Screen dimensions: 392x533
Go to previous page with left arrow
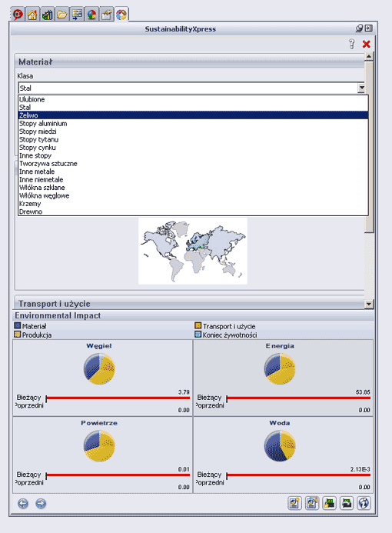(x=23, y=504)
